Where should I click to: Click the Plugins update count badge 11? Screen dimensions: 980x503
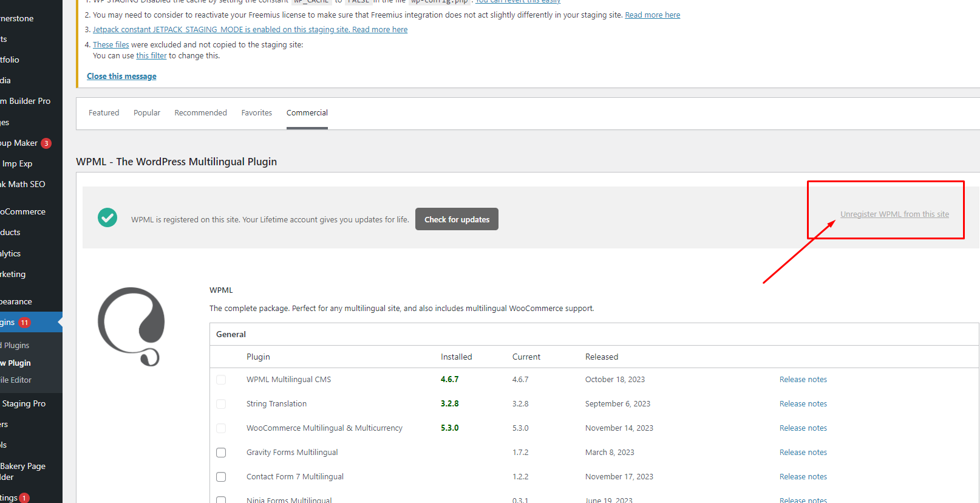coord(24,323)
